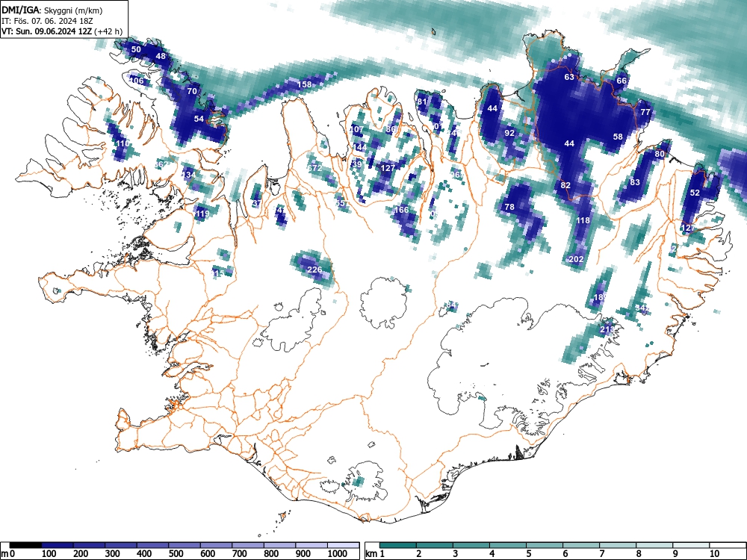Screen dimensions: 747x560
Task: Click the visibility value 54 on the map
Action: click(x=199, y=119)
